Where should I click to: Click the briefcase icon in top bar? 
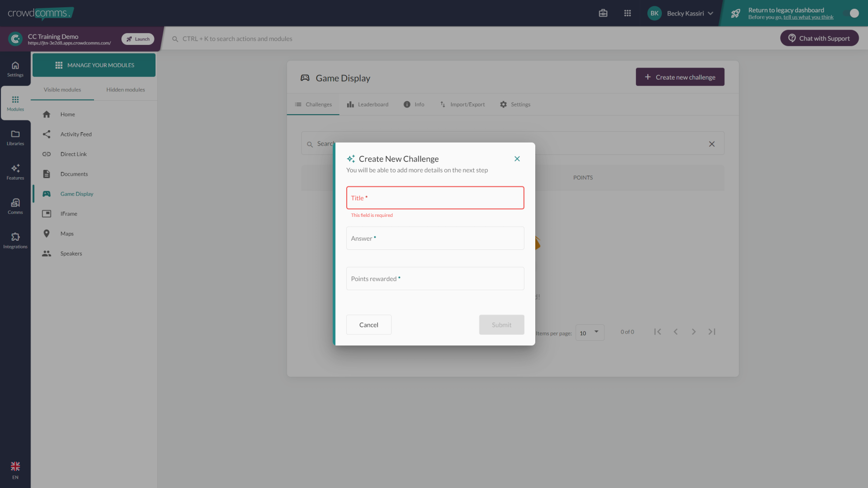click(x=603, y=13)
